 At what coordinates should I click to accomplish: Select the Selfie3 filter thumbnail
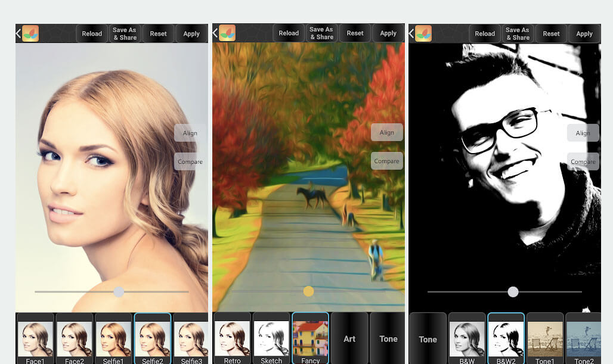(x=191, y=339)
